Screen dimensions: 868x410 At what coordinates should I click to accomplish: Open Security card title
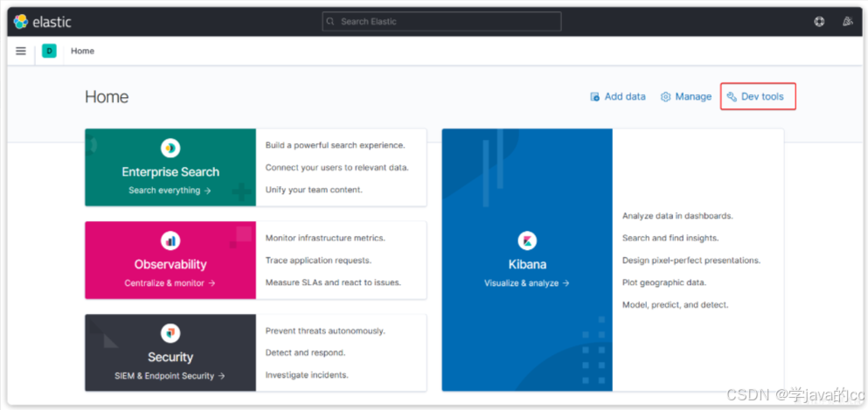[x=170, y=357]
